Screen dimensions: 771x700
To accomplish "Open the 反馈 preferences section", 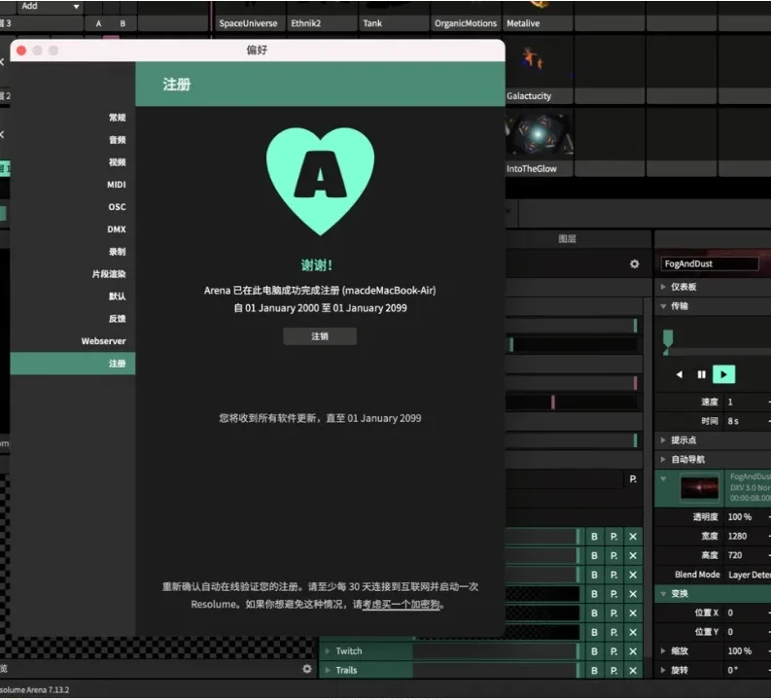I will (117, 319).
